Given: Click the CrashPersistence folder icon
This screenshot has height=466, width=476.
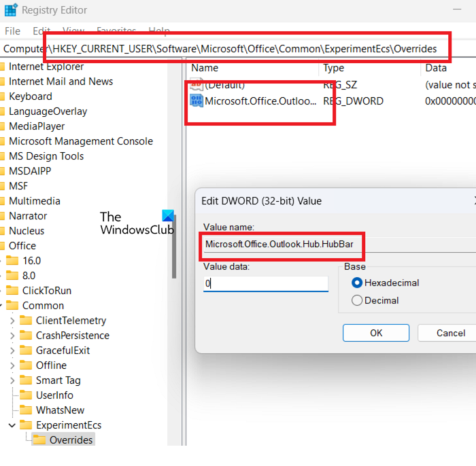Looking at the screenshot, I should pyautogui.click(x=26, y=335).
